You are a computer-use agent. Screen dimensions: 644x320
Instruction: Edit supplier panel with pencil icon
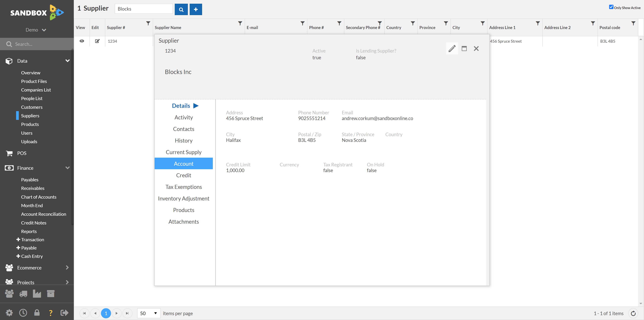tap(452, 49)
